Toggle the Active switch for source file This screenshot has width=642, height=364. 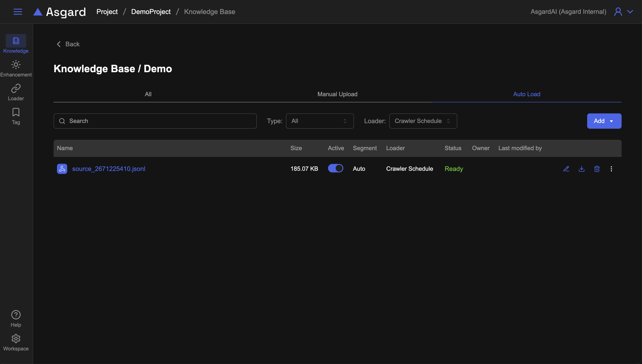click(335, 168)
